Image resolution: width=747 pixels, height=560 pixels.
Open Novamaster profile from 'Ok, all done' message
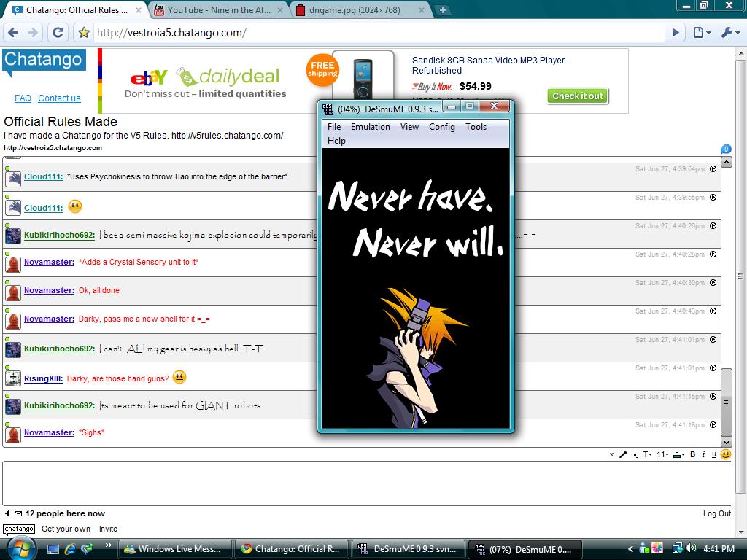pos(49,290)
